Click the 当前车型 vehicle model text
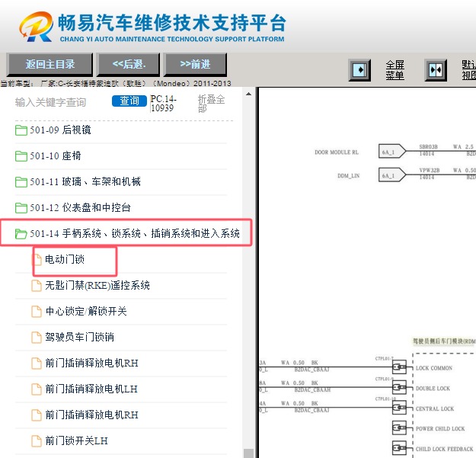The height and width of the screenshot is (458, 476). 116,84
